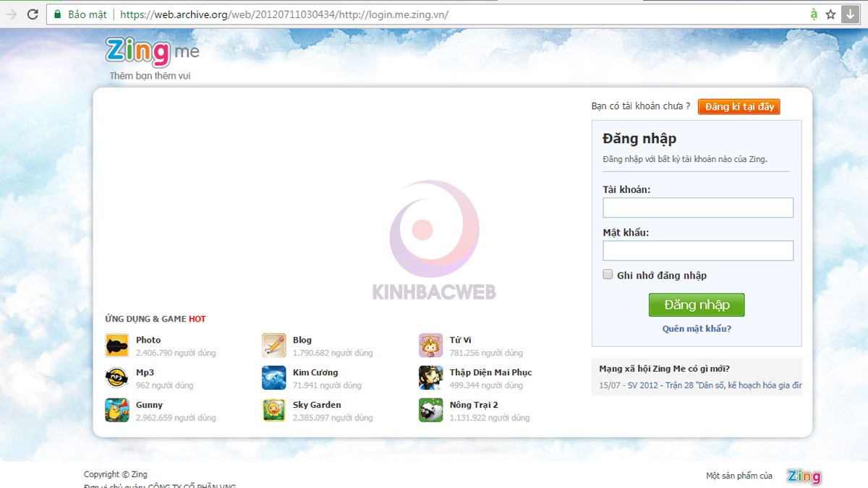This screenshot has width=868, height=488.
Task: Tick the 'Ghi nhớ đăng nhập' checkbox
Action: tap(608, 275)
